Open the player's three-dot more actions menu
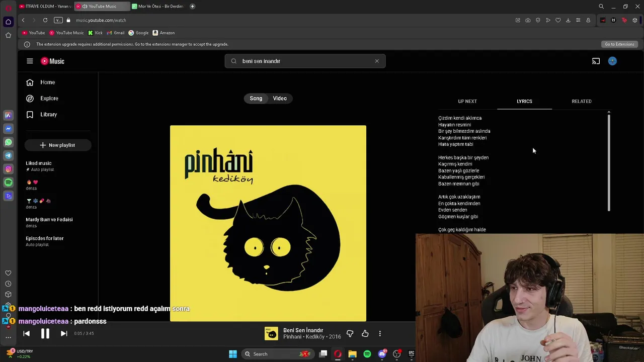The width and height of the screenshot is (644, 362). pos(380,333)
